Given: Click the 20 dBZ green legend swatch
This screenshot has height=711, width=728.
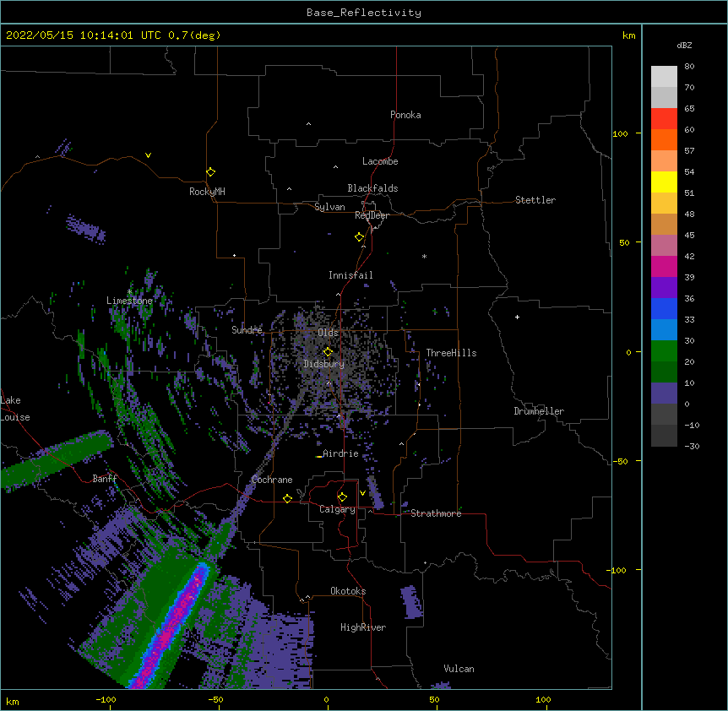Looking at the screenshot, I should click(x=664, y=351).
